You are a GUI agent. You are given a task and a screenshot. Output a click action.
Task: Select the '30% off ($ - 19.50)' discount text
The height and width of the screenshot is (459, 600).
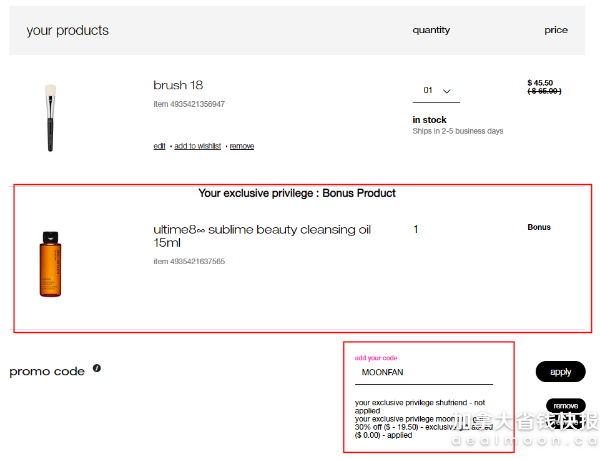386,427
